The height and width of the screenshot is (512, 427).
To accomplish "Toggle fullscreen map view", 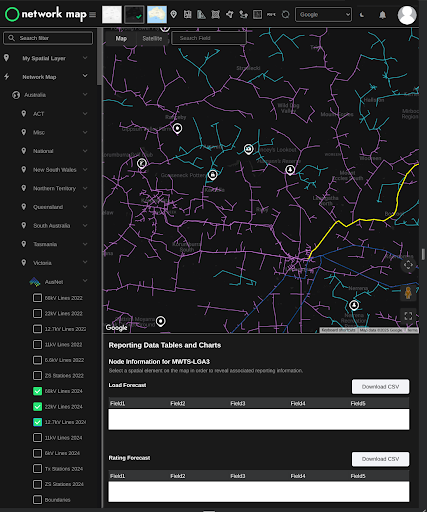I will click(408, 316).
